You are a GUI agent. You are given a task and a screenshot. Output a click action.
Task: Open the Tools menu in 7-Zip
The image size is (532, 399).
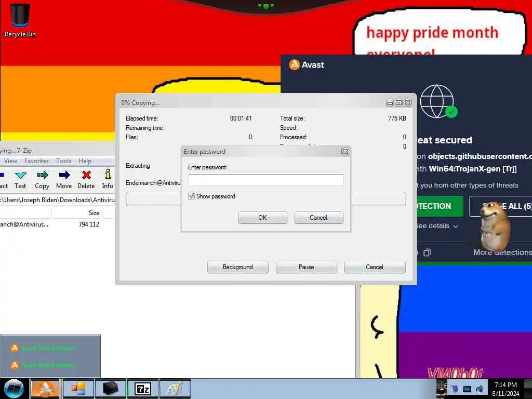click(64, 161)
